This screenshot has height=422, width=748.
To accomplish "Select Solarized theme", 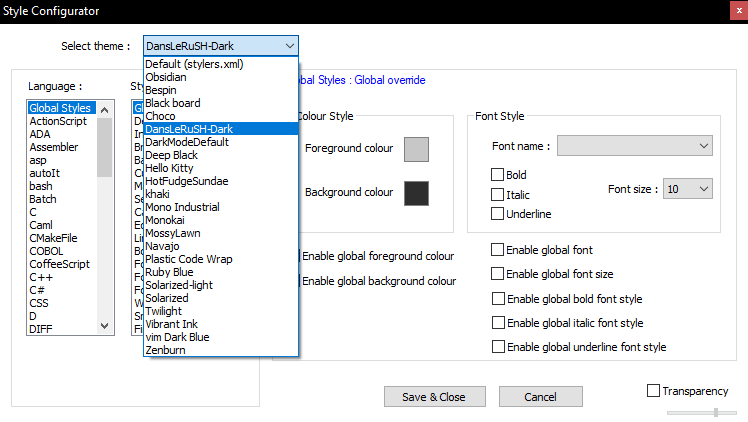I will tap(221, 298).
